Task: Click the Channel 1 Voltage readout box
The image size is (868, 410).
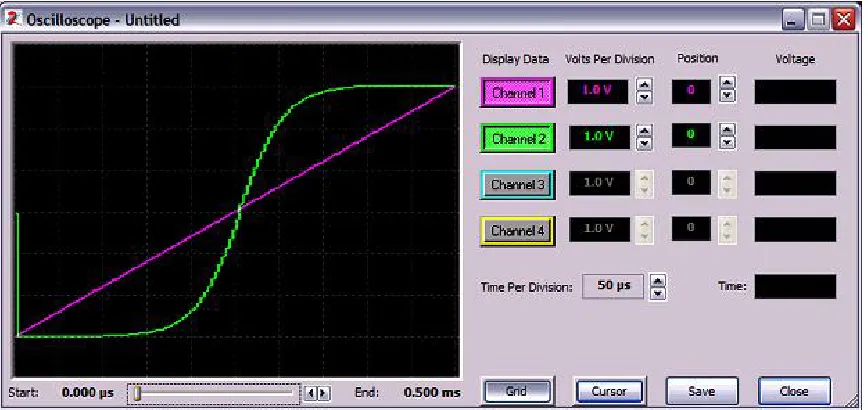Action: coord(795,92)
